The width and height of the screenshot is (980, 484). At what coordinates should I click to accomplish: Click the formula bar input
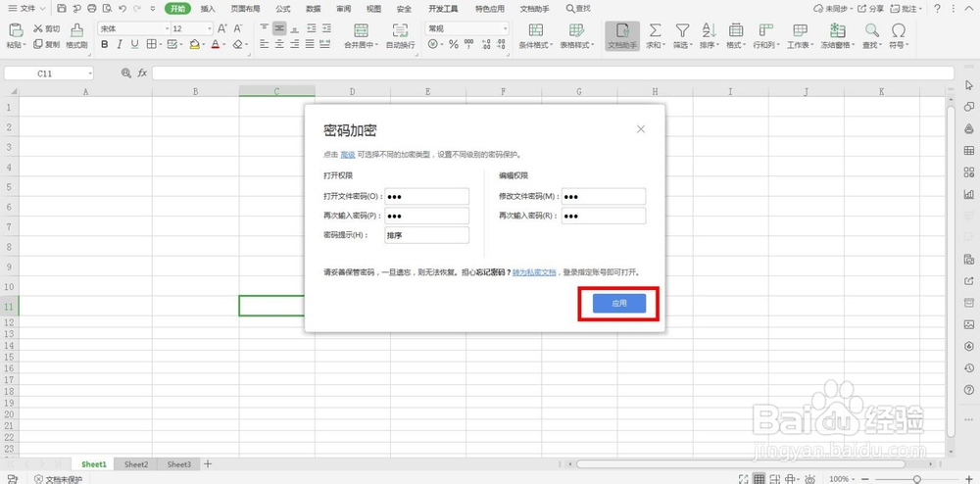click(553, 73)
